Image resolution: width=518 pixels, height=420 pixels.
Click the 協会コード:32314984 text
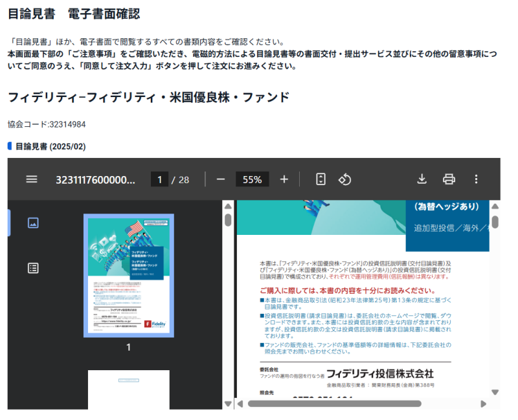point(47,124)
